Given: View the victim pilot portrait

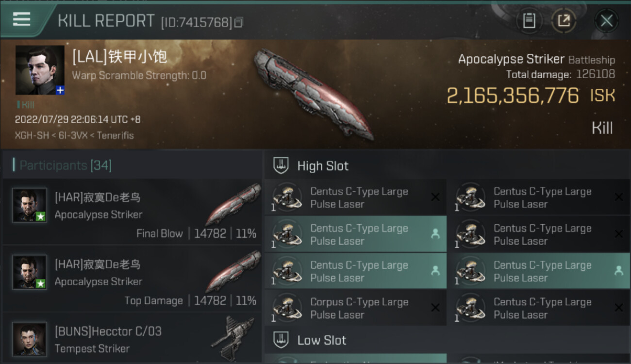Looking at the screenshot, I should pyautogui.click(x=39, y=69).
